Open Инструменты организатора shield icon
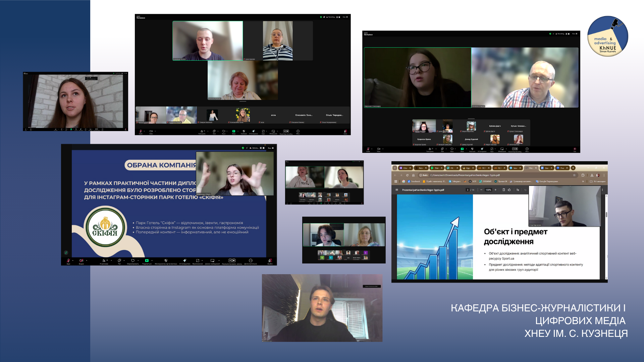 point(166,260)
